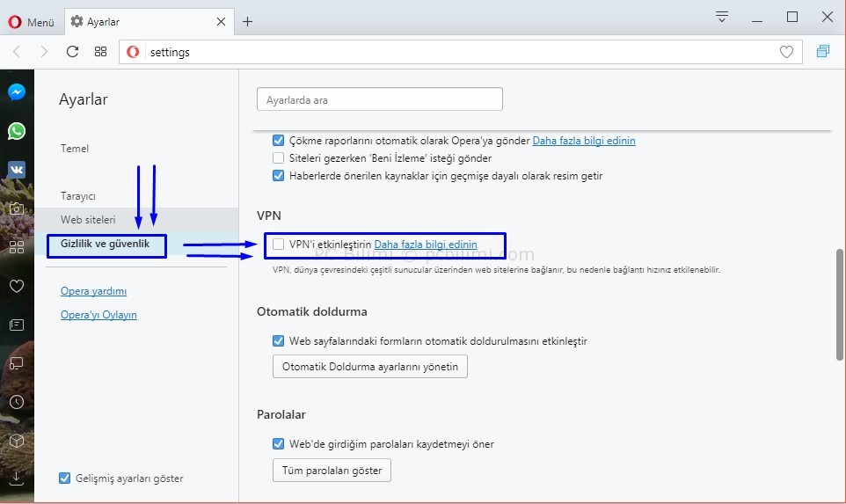Open a new tab with plus button

point(248,22)
